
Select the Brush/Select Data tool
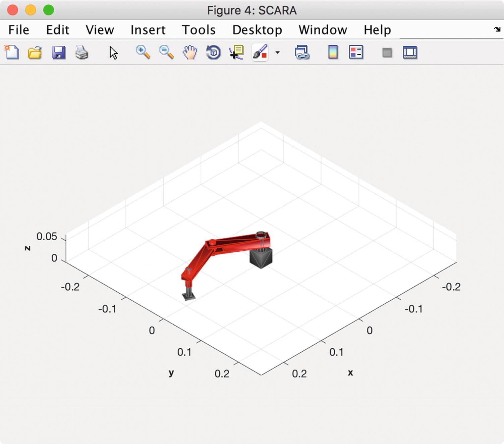click(261, 52)
